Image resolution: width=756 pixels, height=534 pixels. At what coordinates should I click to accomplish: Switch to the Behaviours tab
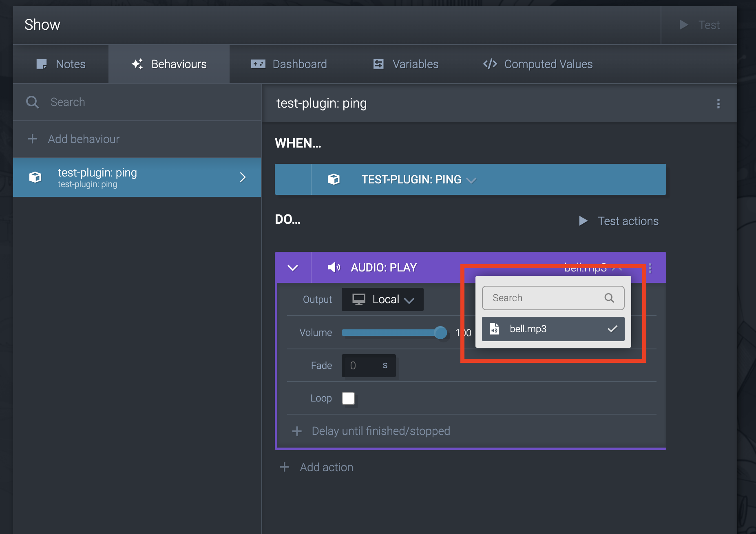click(x=169, y=64)
